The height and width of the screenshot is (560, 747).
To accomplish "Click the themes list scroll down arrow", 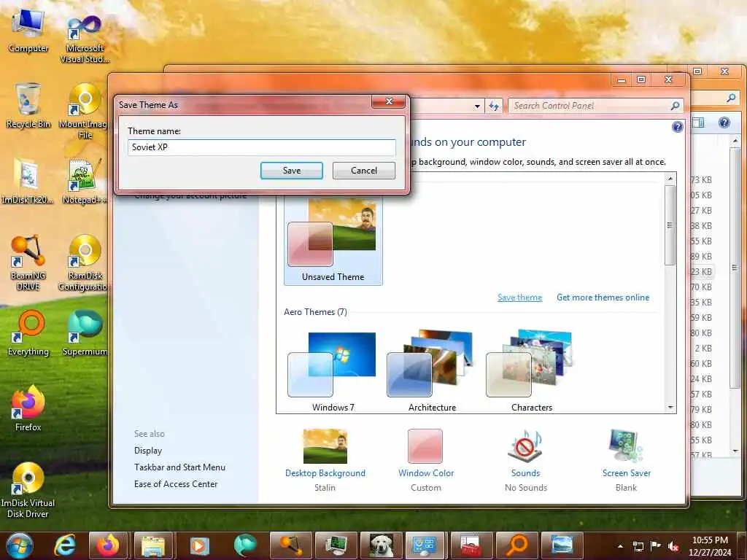I will click(x=670, y=408).
